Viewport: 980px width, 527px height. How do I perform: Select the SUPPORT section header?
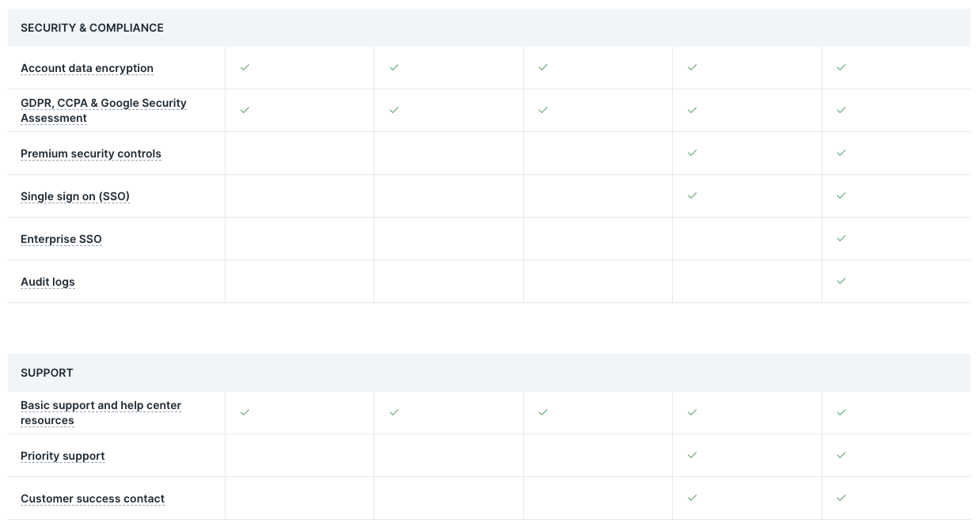[47, 373]
